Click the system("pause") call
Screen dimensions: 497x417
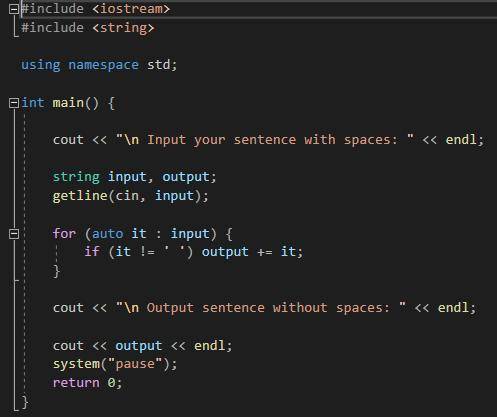[115, 364]
